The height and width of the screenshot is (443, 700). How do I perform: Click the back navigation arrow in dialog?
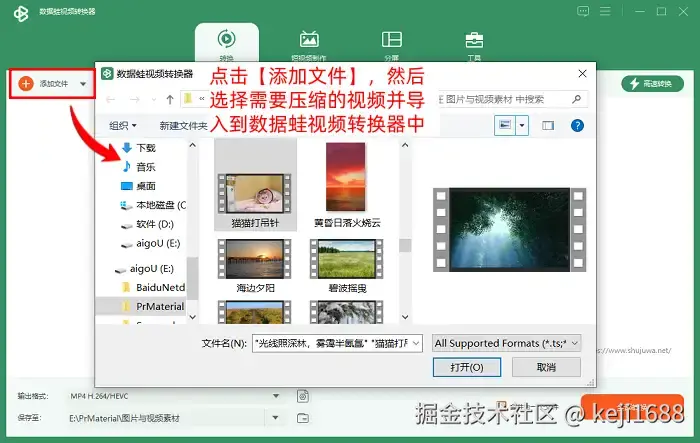click(111, 100)
